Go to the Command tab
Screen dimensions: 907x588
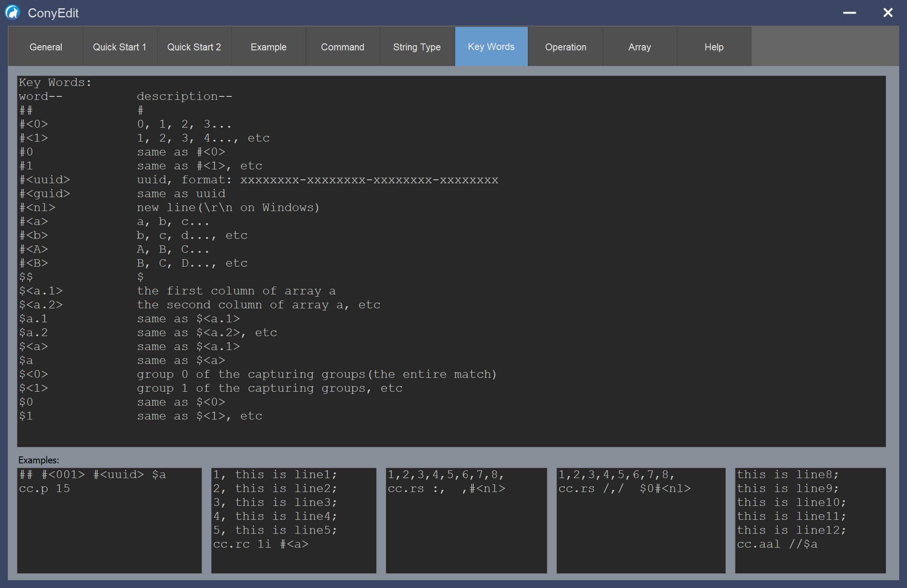(342, 47)
